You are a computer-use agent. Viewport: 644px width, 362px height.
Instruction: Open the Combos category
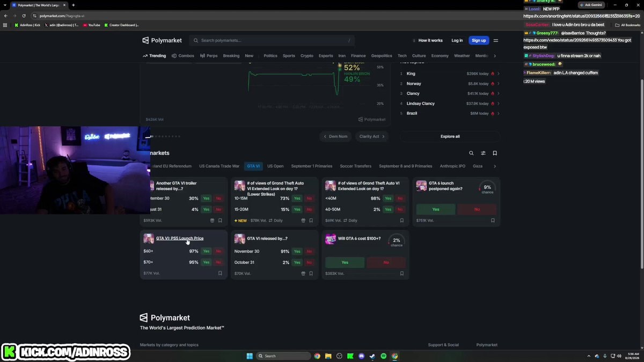183,56
